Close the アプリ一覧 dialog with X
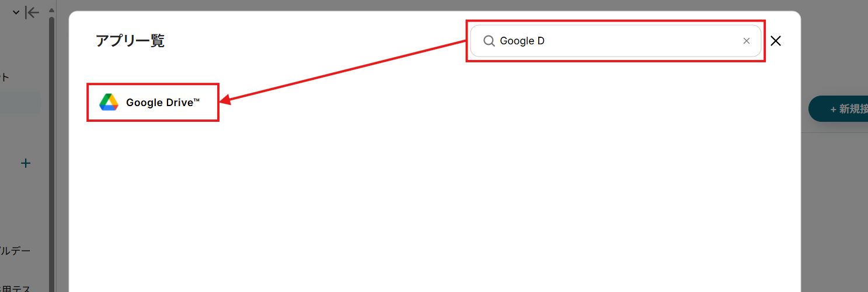Image resolution: width=868 pixels, height=292 pixels. tap(776, 41)
